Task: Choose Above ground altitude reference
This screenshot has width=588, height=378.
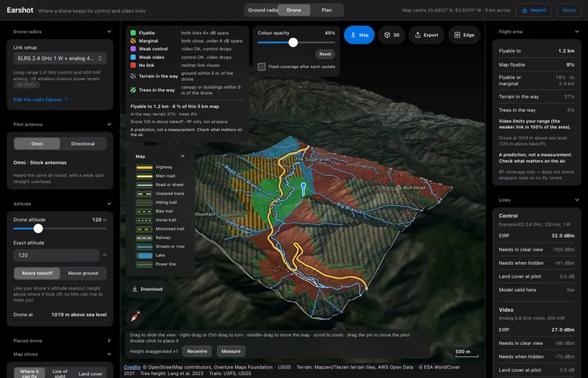Action: 83,274
